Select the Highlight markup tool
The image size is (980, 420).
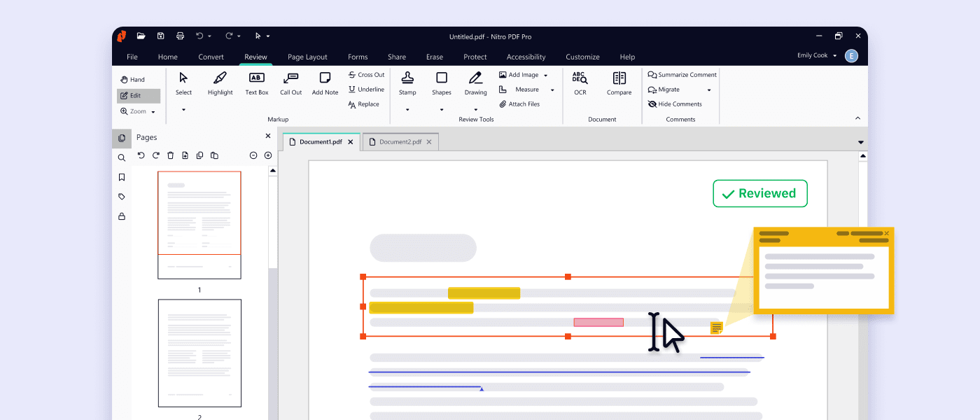220,83
